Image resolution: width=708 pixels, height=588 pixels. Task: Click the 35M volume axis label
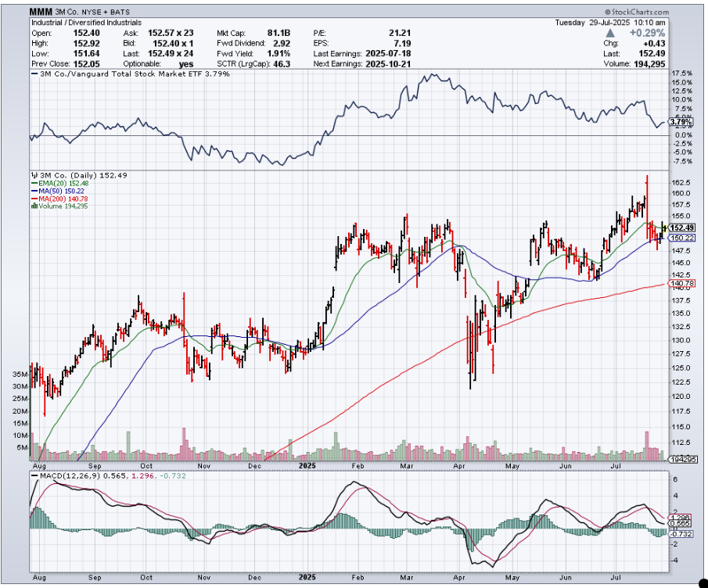[x=21, y=375]
